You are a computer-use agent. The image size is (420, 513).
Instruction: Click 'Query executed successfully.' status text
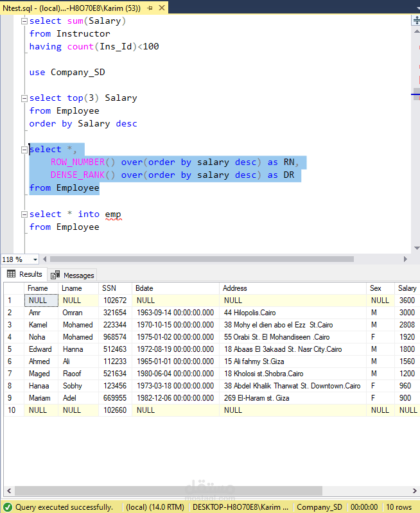(x=64, y=507)
